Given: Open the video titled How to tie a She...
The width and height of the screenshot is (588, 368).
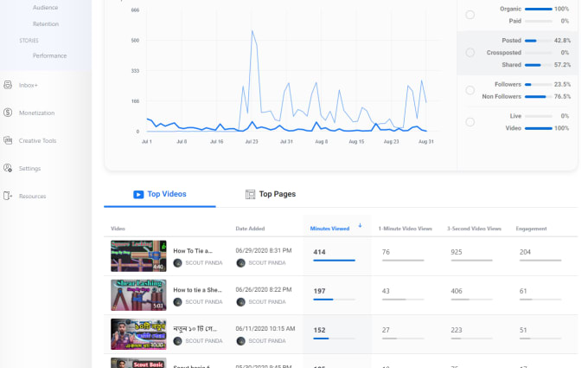Looking at the screenshot, I should click(x=197, y=290).
